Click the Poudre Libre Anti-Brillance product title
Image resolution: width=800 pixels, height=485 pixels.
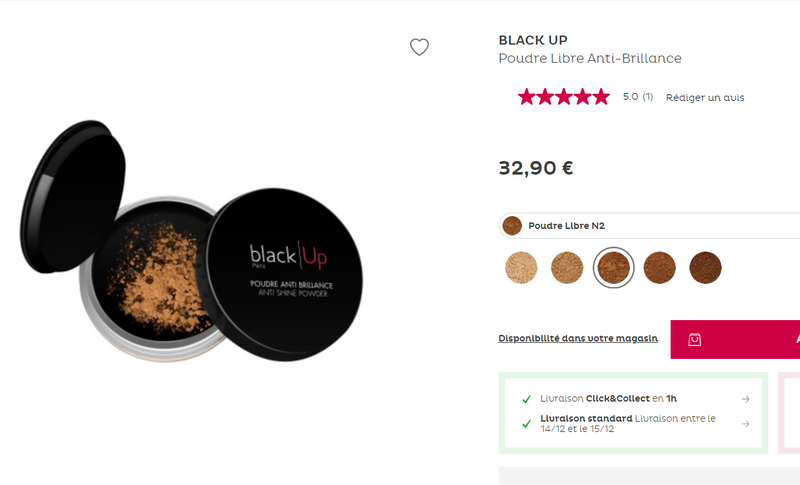[x=590, y=58]
